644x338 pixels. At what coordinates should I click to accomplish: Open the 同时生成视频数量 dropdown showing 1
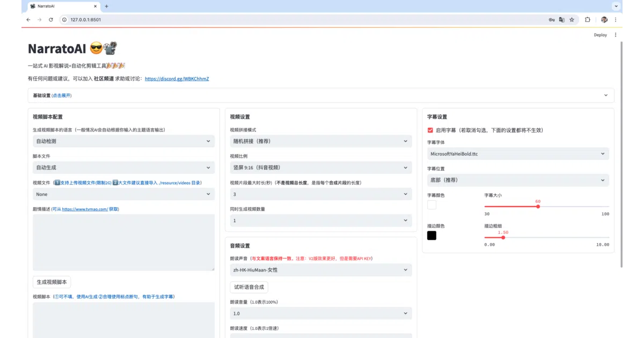321,221
